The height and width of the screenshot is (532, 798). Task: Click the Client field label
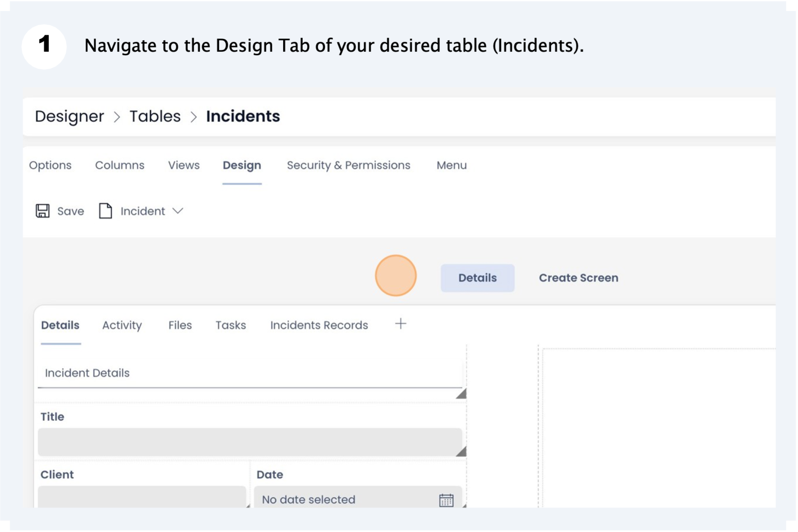pyautogui.click(x=57, y=475)
